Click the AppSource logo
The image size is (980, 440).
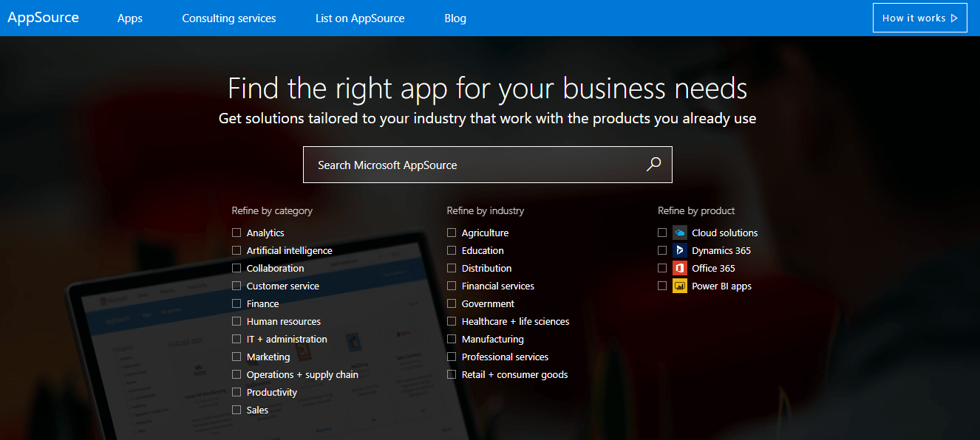[x=43, y=17]
